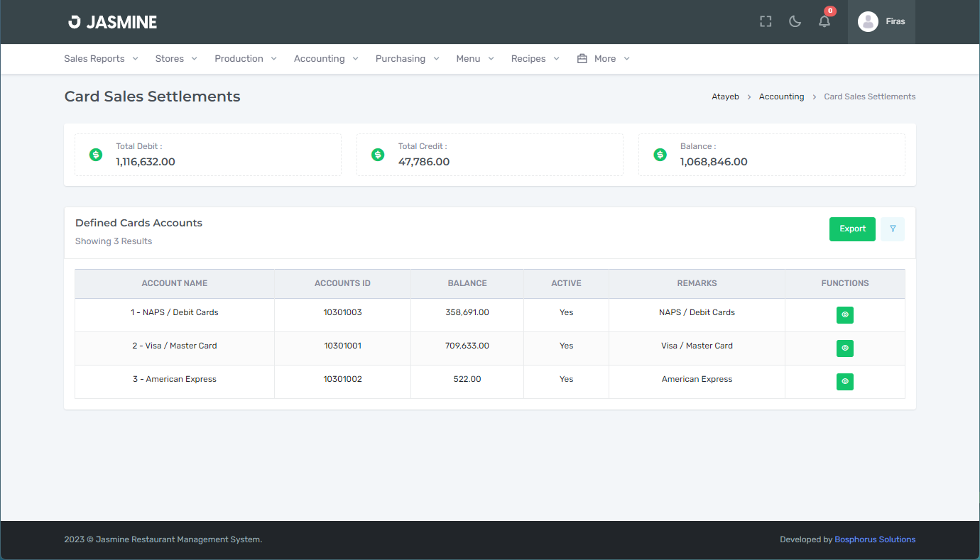Screen dimensions: 980x560
Task: Click the Atayeb breadcrumb link
Action: click(x=725, y=97)
